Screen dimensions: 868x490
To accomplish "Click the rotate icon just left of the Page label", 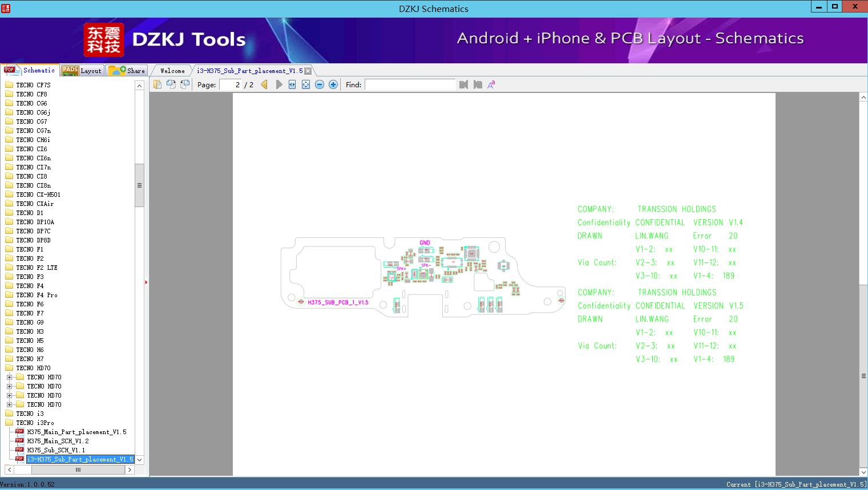I will coord(185,84).
